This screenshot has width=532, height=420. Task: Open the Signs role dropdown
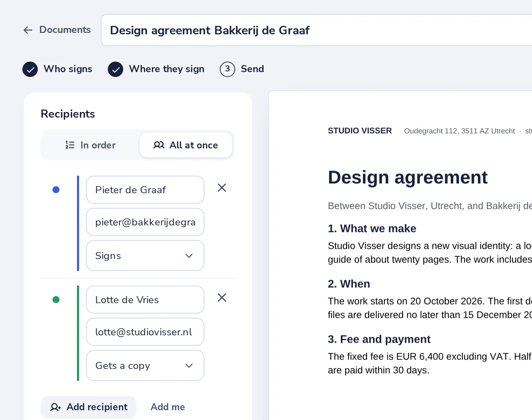(x=145, y=255)
